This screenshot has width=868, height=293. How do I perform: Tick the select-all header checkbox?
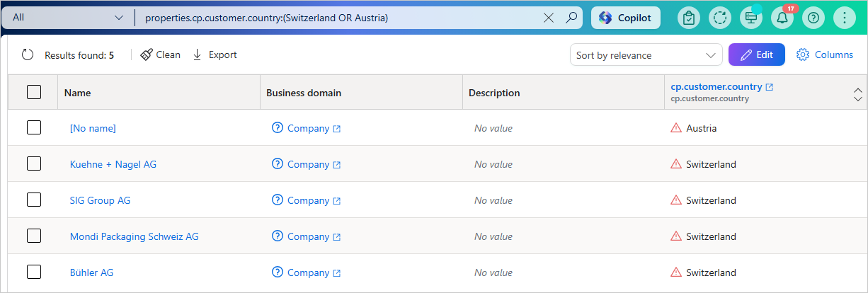pos(33,92)
